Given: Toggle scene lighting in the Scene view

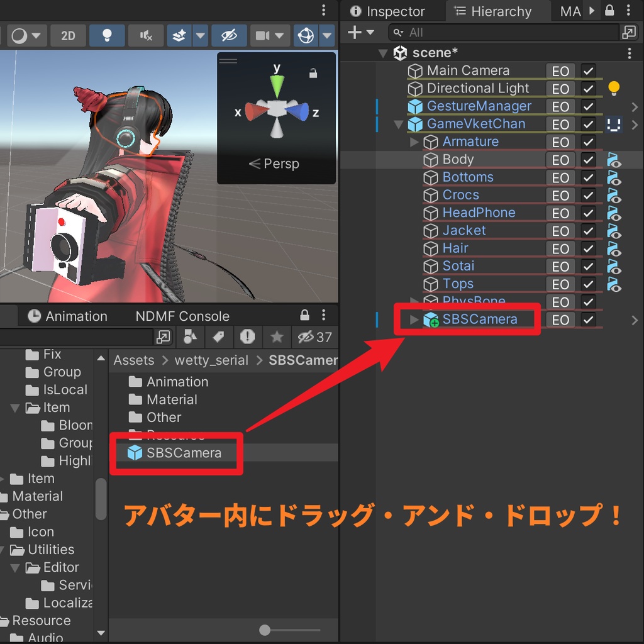Looking at the screenshot, I should pos(107,35).
